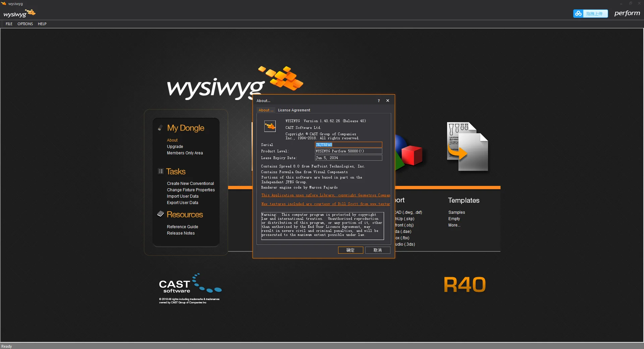The image size is (644, 349).
Task: Click the Tasks list icon
Action: pyautogui.click(x=161, y=171)
